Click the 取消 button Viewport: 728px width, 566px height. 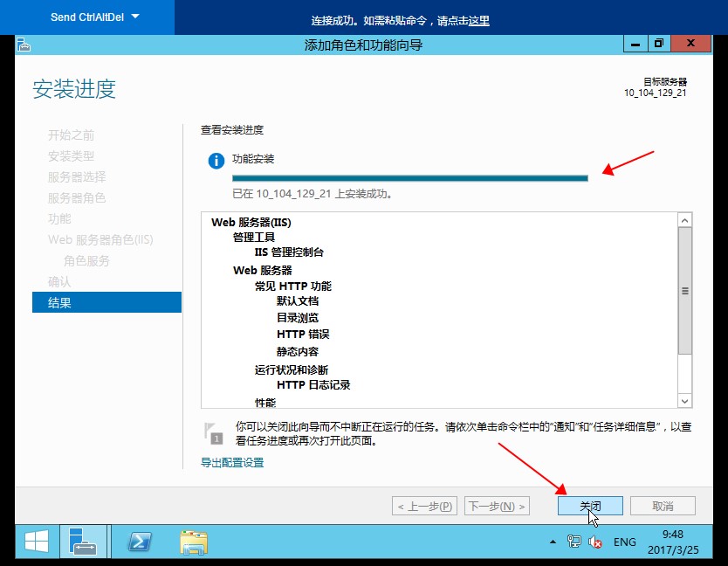pos(663,506)
